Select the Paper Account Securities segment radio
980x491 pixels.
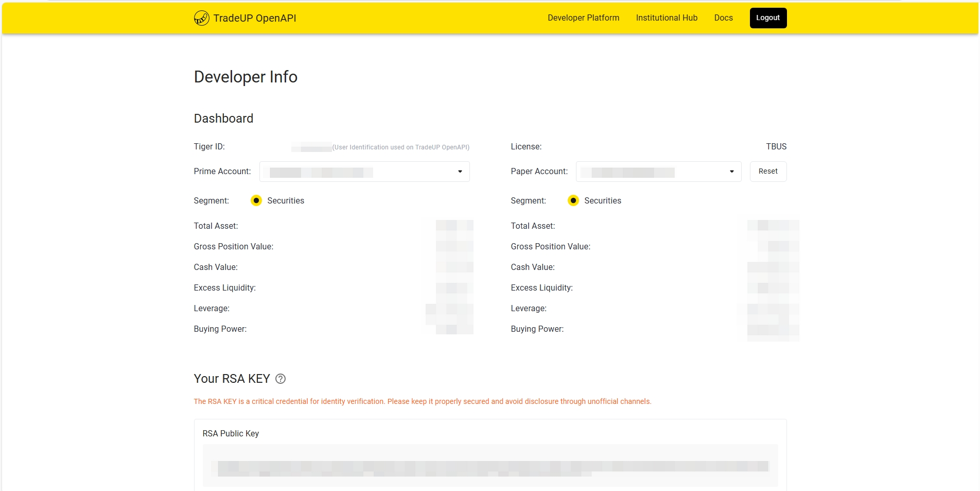[573, 200]
